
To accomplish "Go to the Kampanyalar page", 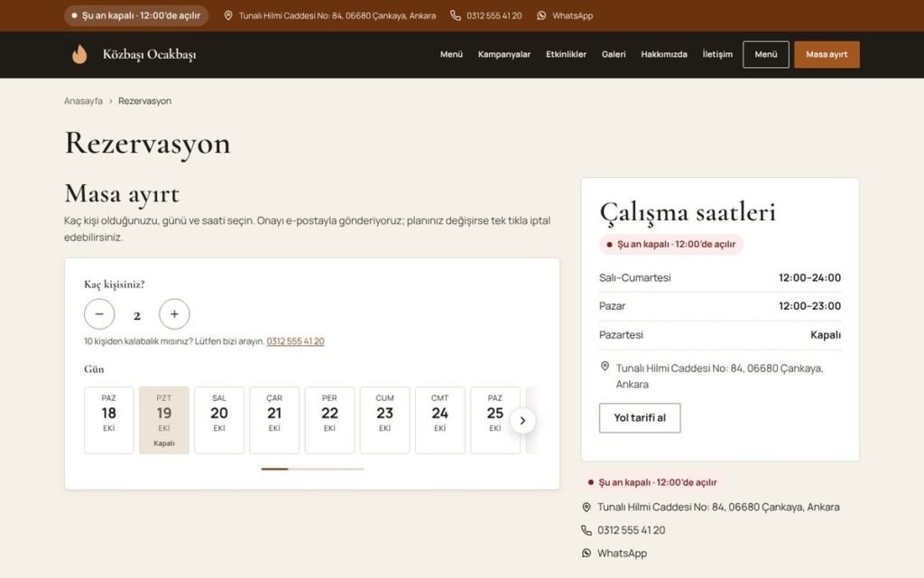I will 504,54.
